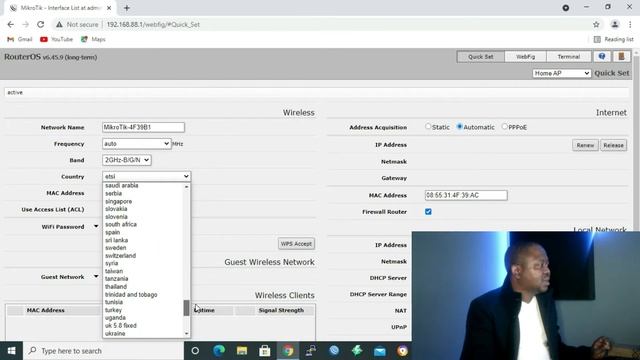Click the WPS Accept button
Image resolution: width=640 pixels, height=360 pixels.
(296, 244)
